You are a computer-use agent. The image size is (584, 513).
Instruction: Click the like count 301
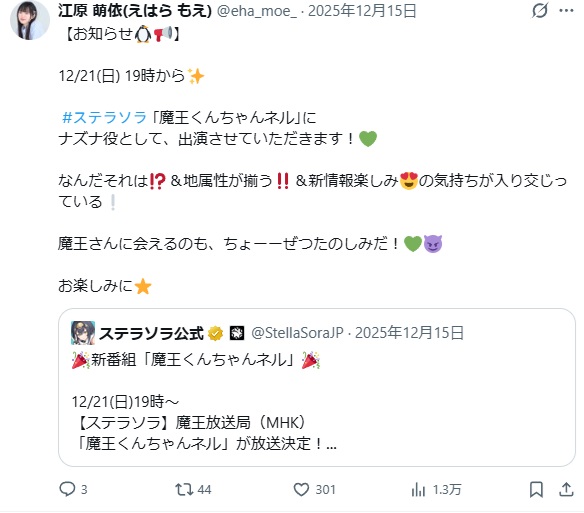(x=326, y=490)
